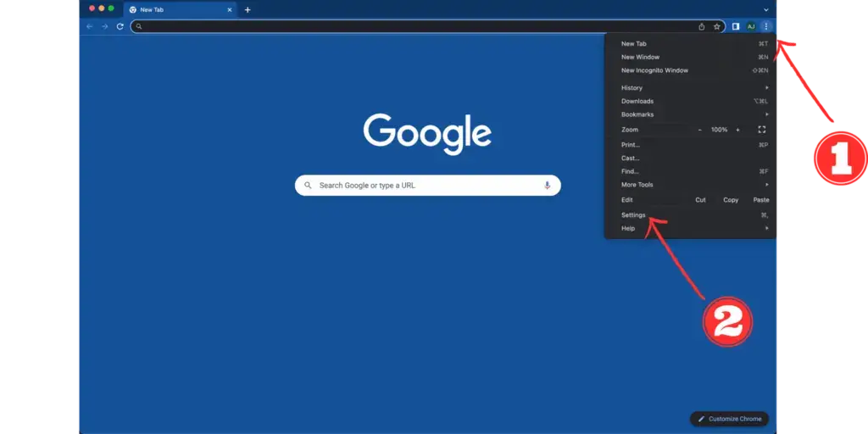The width and height of the screenshot is (868, 434).
Task: Click the Customize Chrome button
Action: (x=730, y=419)
